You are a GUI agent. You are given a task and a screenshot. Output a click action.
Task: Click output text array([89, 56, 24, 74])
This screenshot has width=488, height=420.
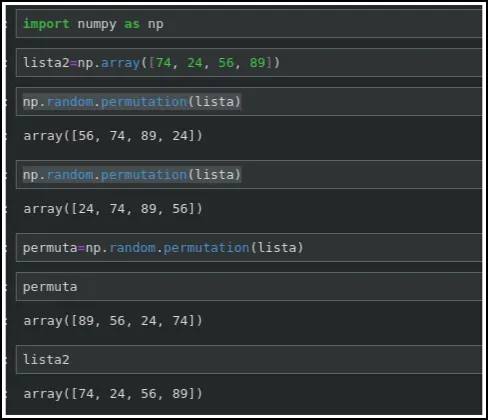click(x=113, y=321)
